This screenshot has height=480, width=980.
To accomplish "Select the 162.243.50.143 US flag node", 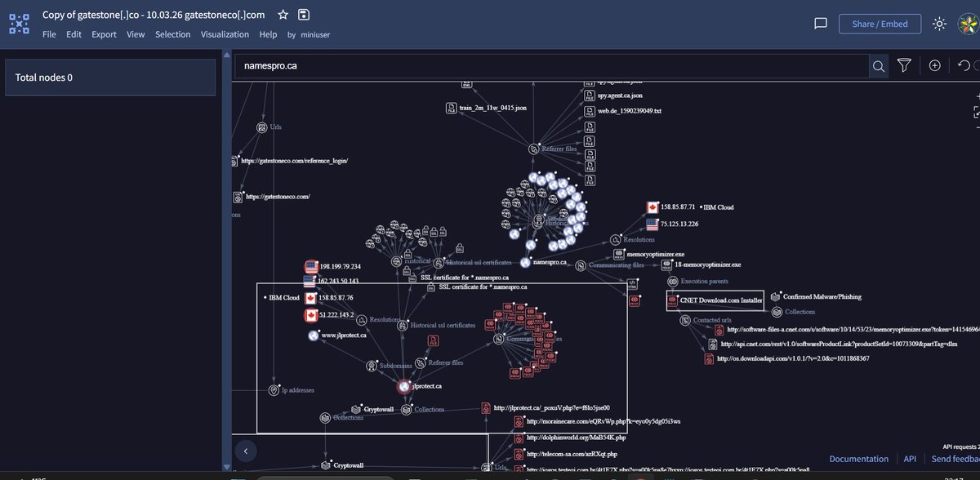I will [310, 281].
